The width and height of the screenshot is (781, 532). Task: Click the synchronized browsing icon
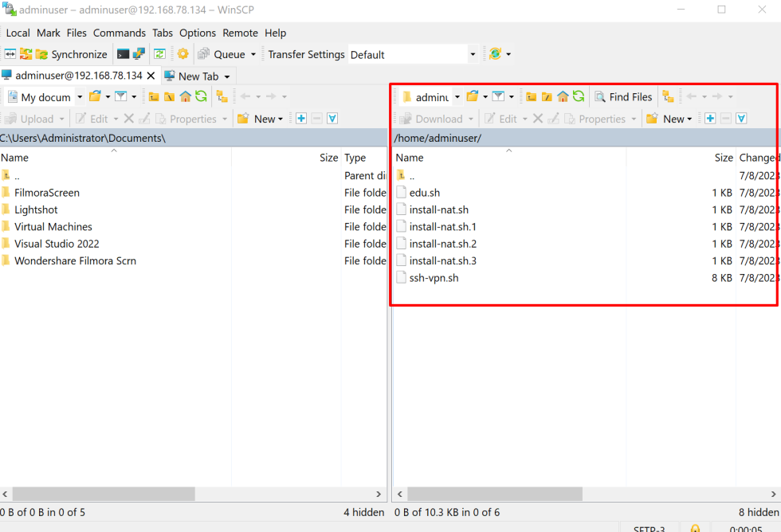point(10,53)
